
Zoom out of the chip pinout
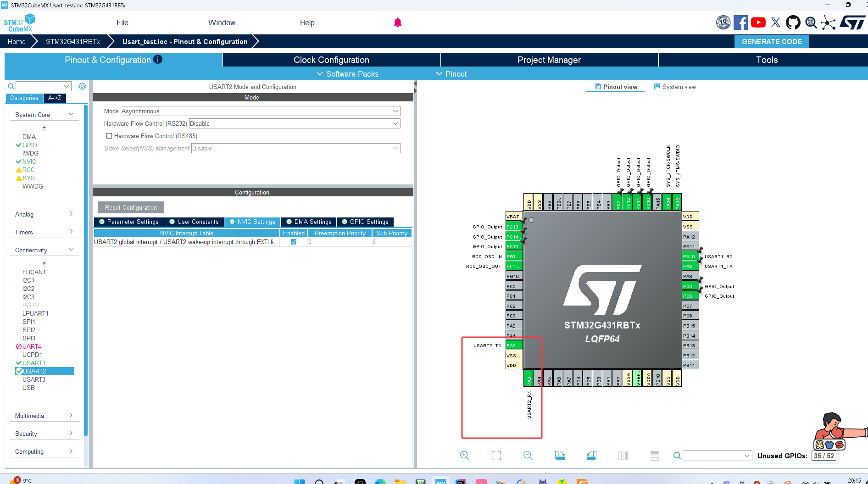(x=528, y=456)
